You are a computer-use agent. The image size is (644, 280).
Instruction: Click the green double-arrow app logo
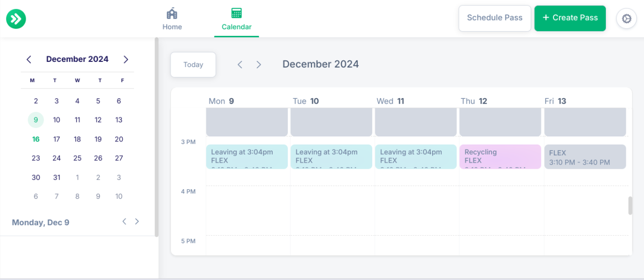pos(16,19)
